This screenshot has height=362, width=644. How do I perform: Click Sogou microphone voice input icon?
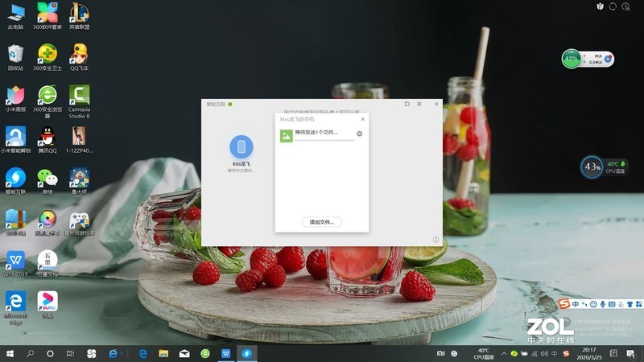pyautogui.click(x=602, y=304)
